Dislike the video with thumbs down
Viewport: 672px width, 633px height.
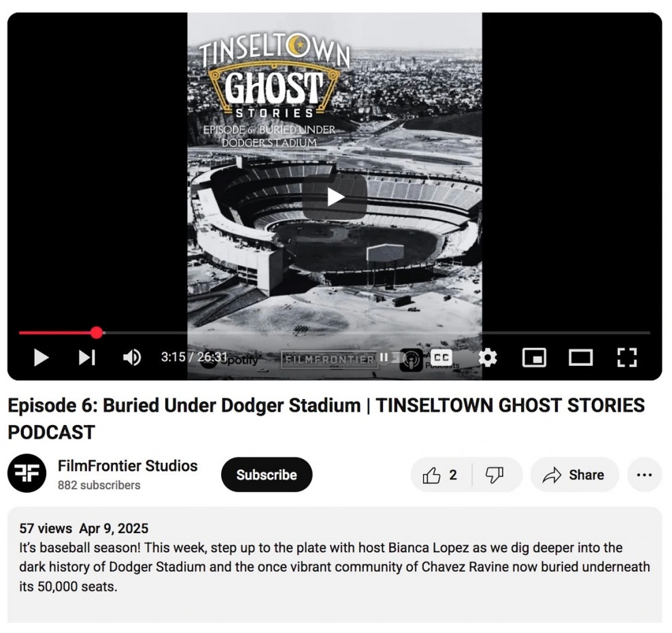[494, 475]
